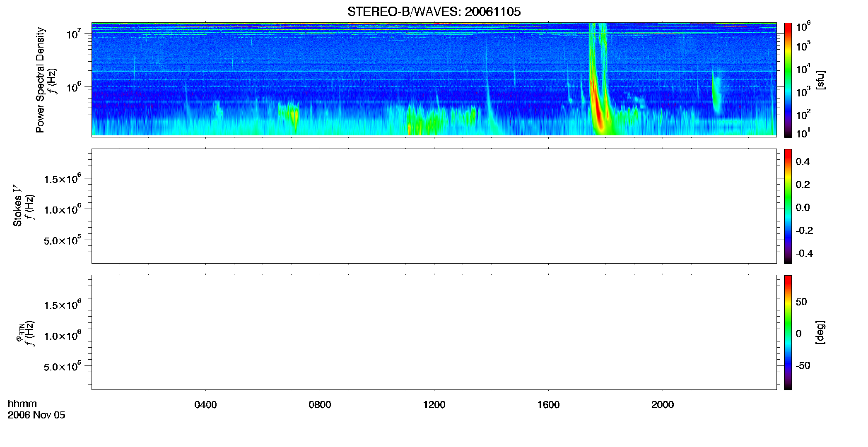
Task: Click the Power Spectral Density axis label
Action: tap(40, 80)
